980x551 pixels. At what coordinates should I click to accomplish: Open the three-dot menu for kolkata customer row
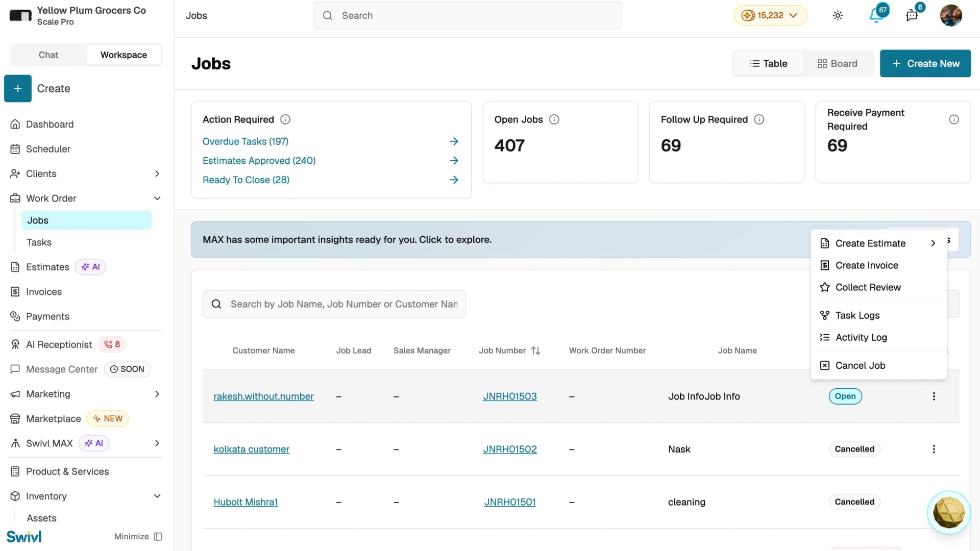point(934,449)
